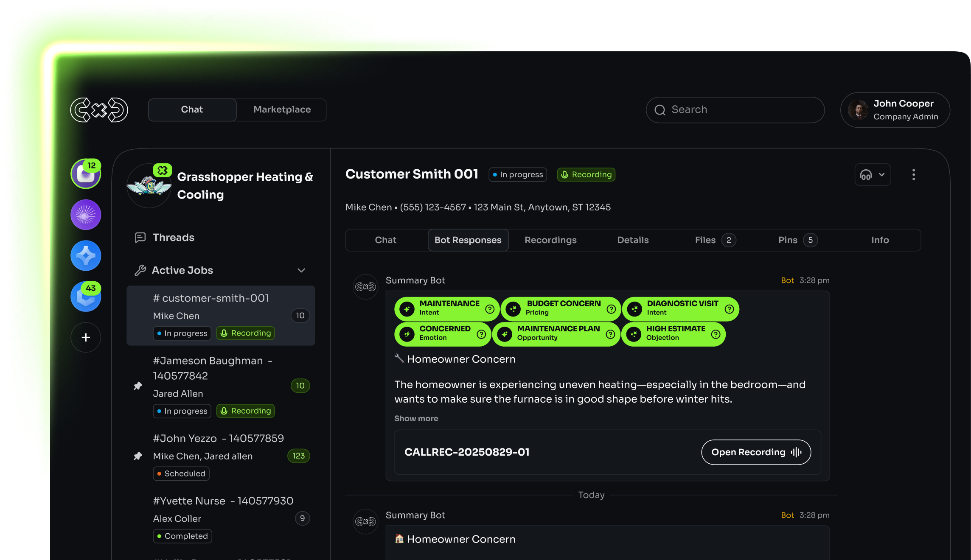971x560 pixels.
Task: Switch to the Recordings tab
Action: (550, 240)
